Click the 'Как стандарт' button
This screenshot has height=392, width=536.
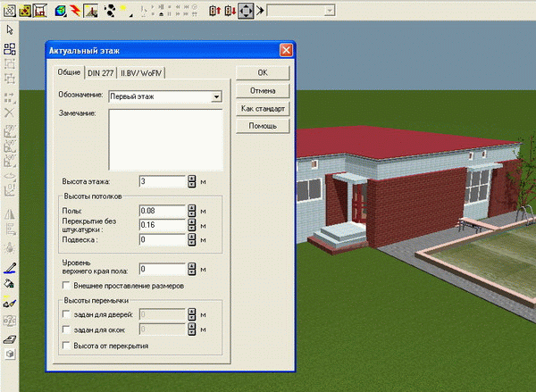[263, 108]
